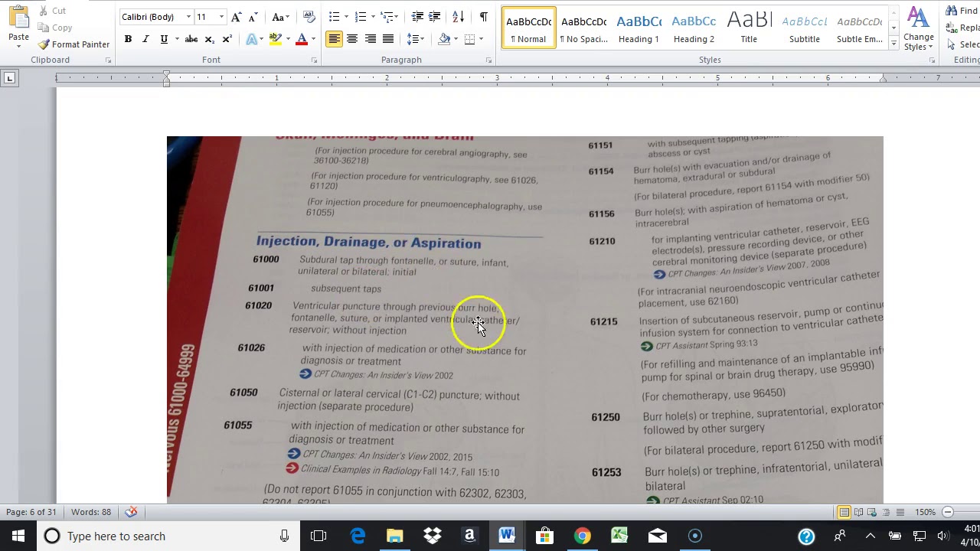
Task: Click the Page: 6 of 31 indicator
Action: click(31, 512)
